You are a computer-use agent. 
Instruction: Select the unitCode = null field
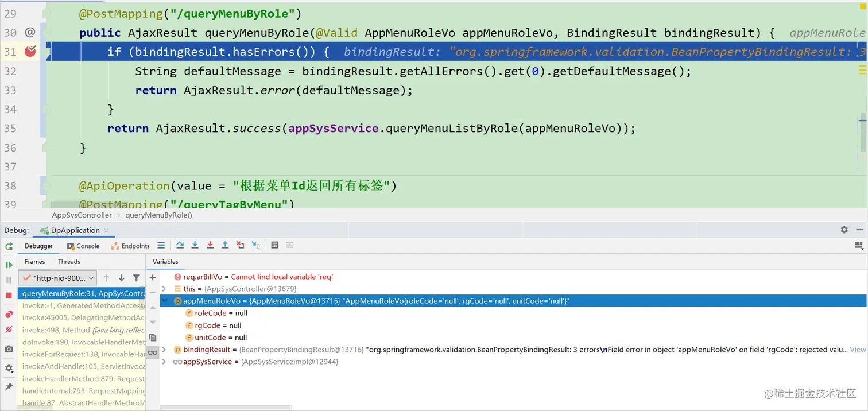coord(216,338)
